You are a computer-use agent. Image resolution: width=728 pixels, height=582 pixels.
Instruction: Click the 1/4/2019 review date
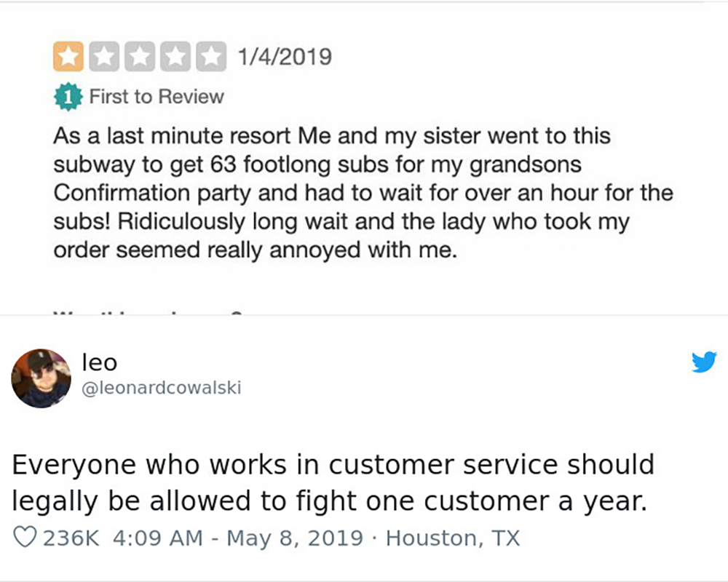pos(285,56)
